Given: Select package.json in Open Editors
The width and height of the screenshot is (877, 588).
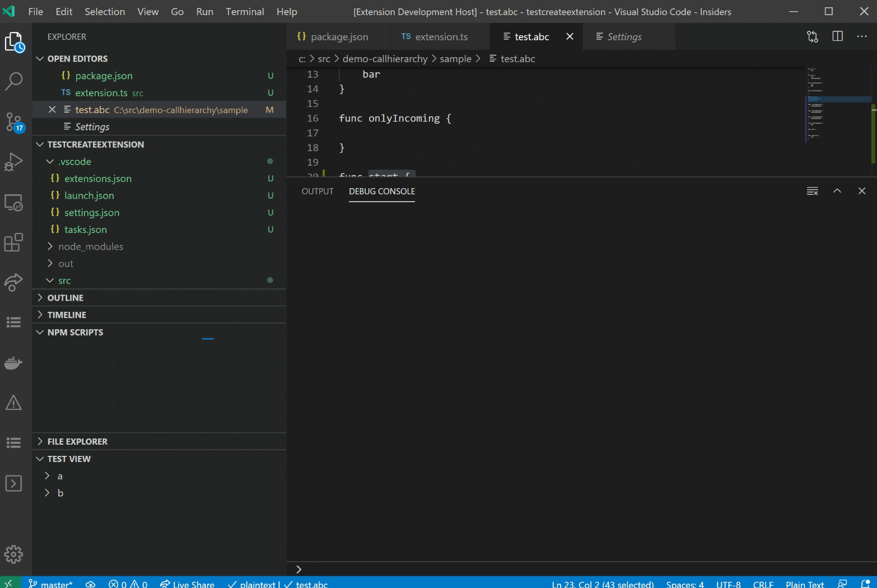Looking at the screenshot, I should (159, 76).
